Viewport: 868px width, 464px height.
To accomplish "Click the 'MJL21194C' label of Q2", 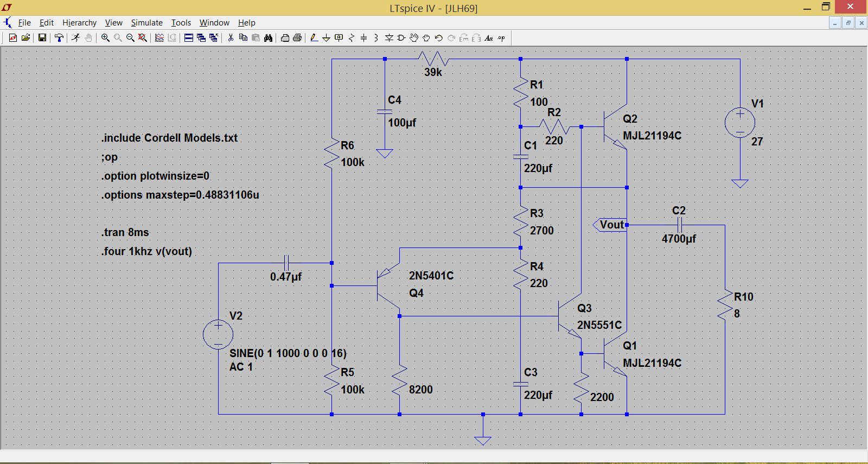I will (652, 136).
